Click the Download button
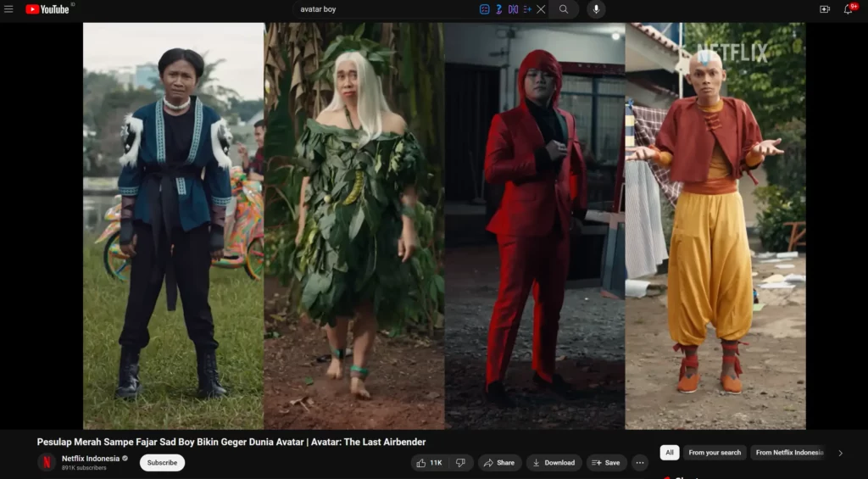The height and width of the screenshot is (479, 868). point(554,463)
